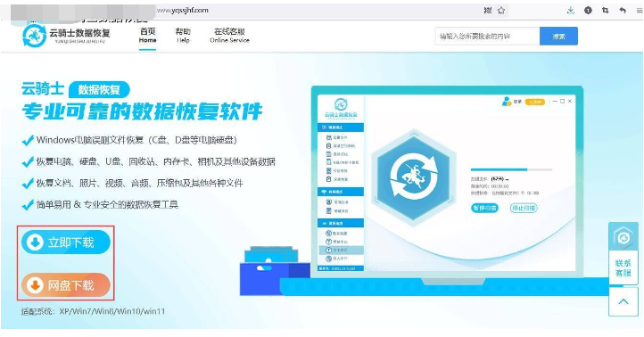Open 在线客服 Online Service

(229, 36)
